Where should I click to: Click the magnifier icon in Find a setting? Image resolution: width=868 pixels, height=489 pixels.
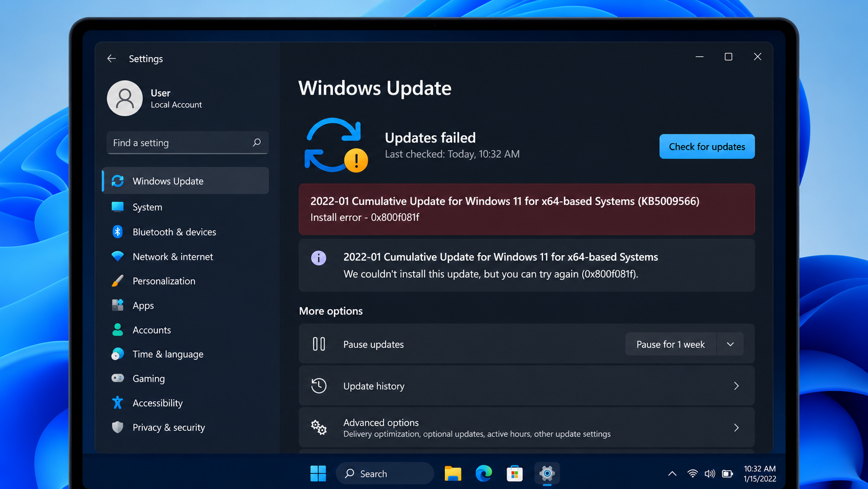[x=256, y=142]
